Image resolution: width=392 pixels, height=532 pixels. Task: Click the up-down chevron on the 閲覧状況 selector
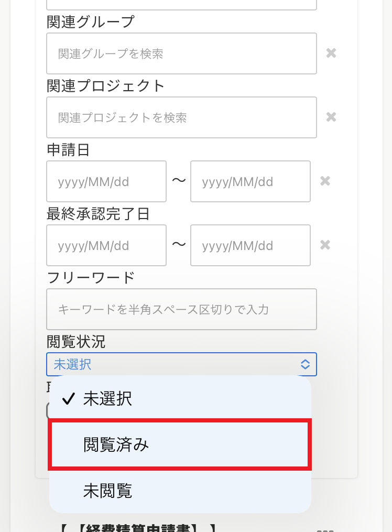click(305, 364)
